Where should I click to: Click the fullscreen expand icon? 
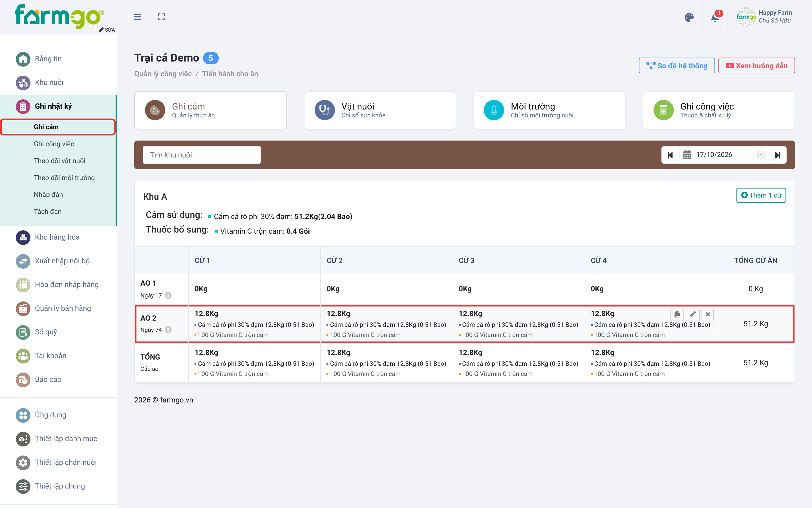coord(161,17)
